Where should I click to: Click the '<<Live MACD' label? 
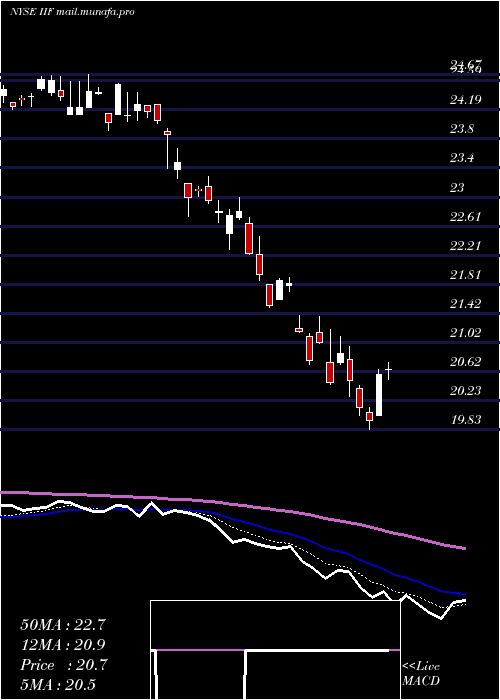(x=421, y=674)
